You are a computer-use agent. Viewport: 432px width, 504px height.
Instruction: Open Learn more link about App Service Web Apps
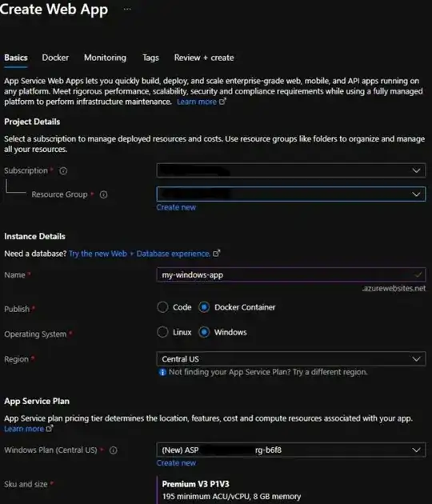click(x=202, y=102)
